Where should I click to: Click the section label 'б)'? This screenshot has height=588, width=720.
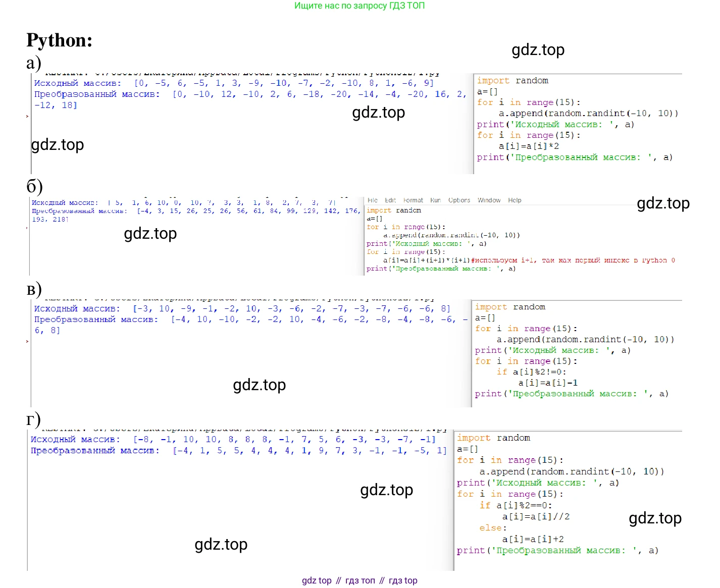34,186
